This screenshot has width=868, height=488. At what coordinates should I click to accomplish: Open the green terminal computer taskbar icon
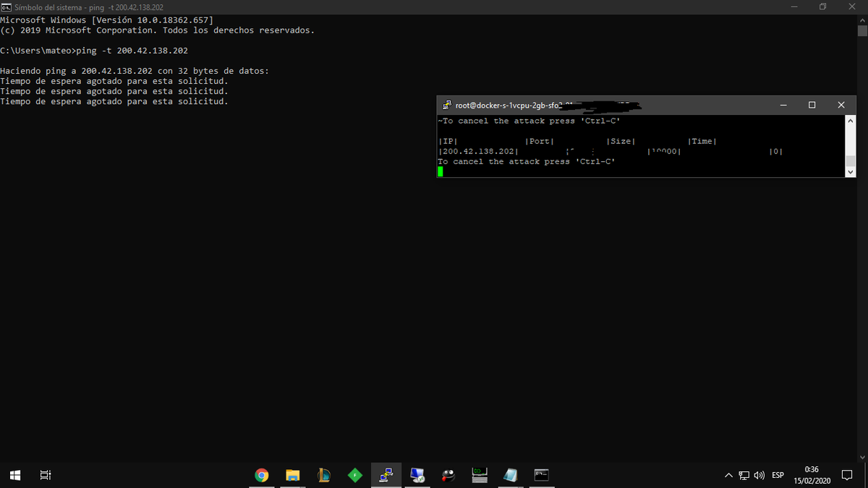pos(480,475)
